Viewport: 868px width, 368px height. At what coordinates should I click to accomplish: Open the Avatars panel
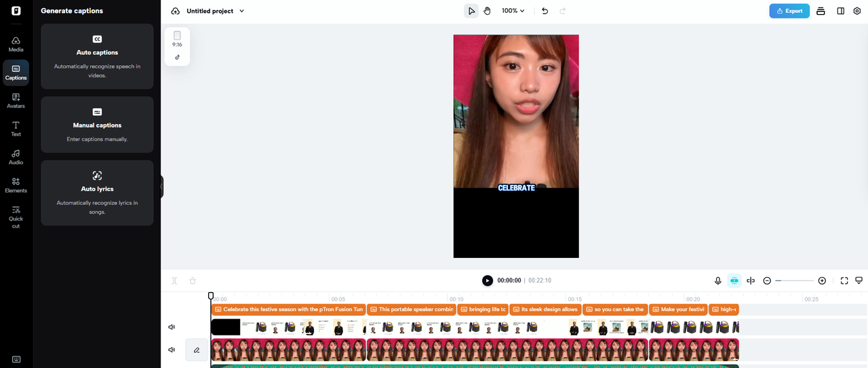16,101
